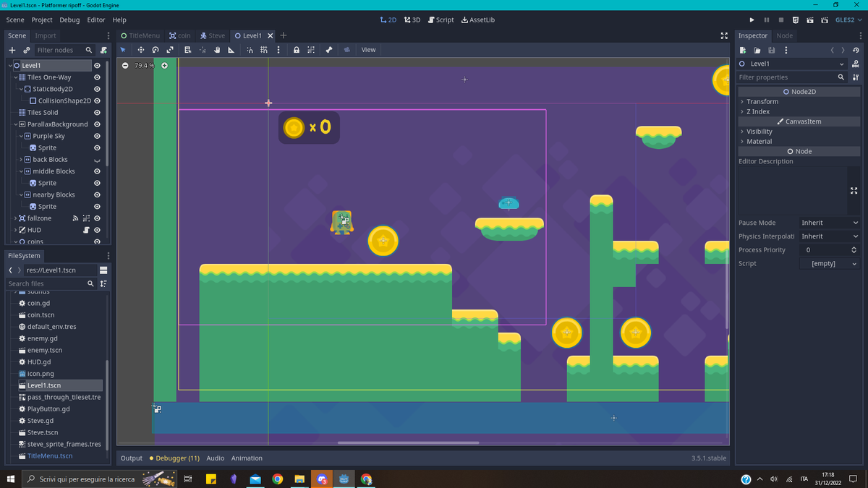Create a new resource in Inspector

(x=743, y=50)
